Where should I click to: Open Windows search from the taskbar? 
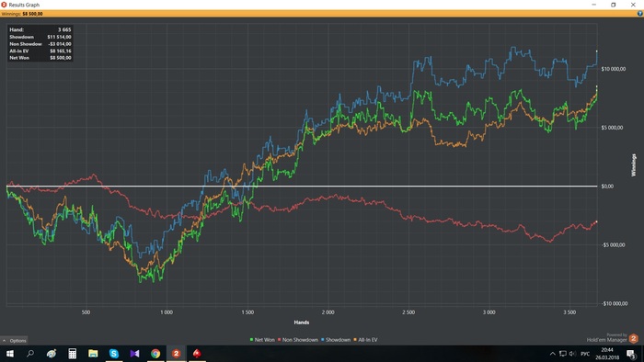30,354
